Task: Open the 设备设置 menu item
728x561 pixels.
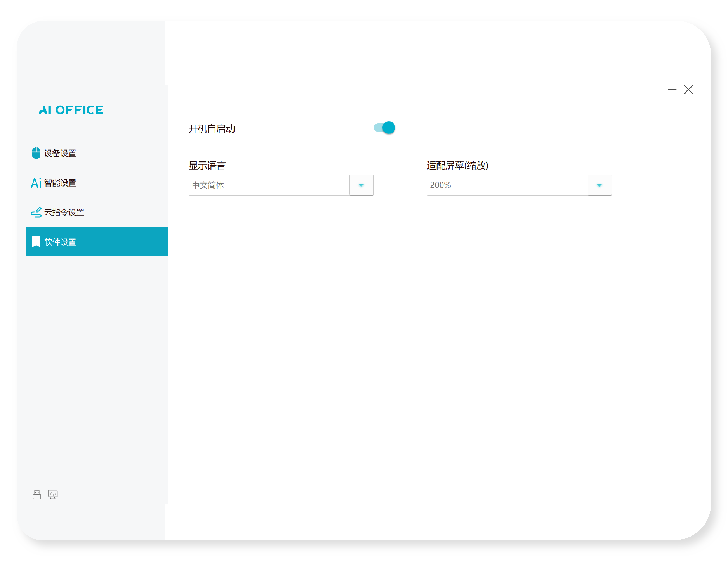Action: [60, 153]
